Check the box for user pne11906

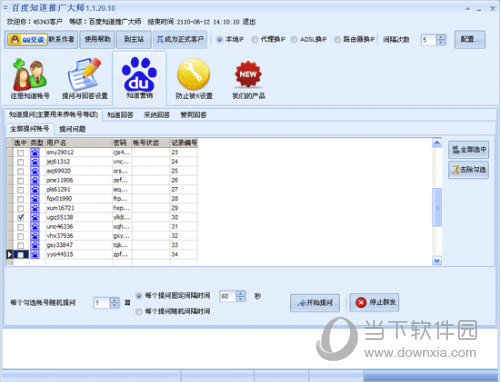[x=21, y=180]
